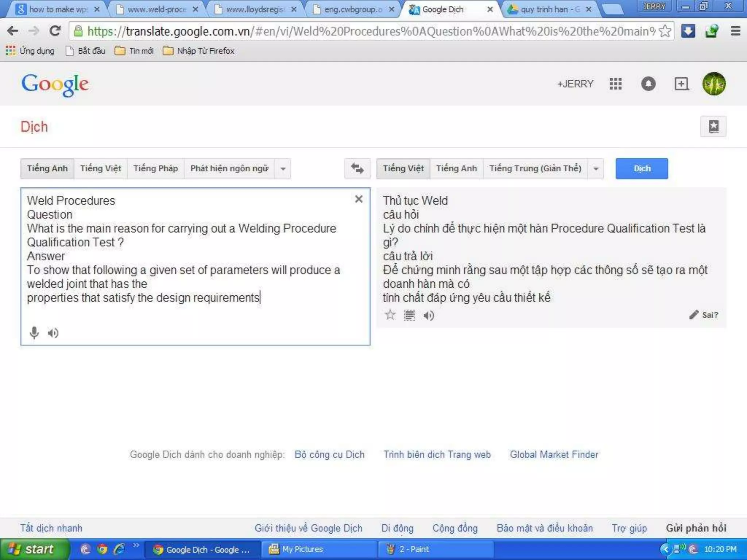The height and width of the screenshot is (560, 747).
Task: Open Bộ công cụ Dịch link
Action: coord(329,455)
